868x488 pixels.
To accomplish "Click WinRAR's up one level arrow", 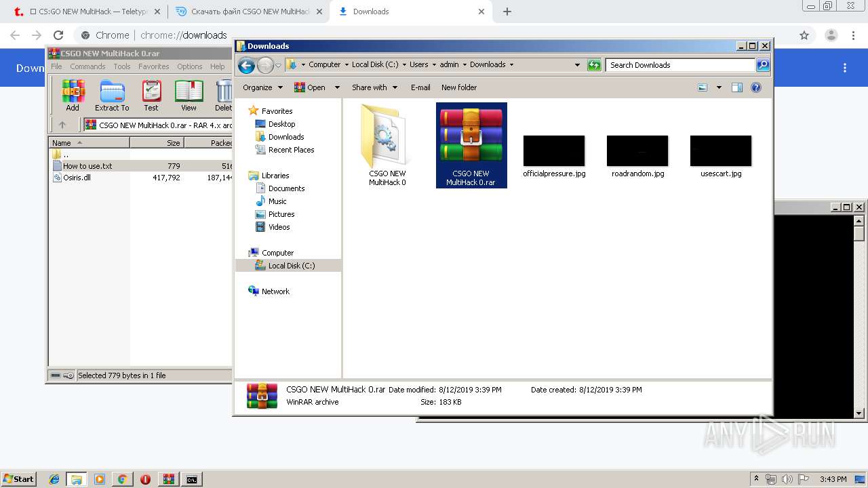I will (62, 125).
